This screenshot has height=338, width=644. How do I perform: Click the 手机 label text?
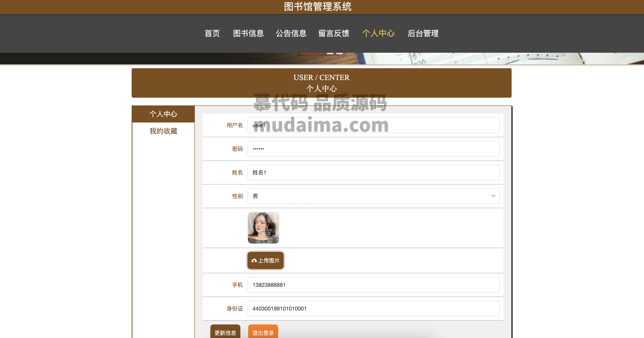coord(237,285)
